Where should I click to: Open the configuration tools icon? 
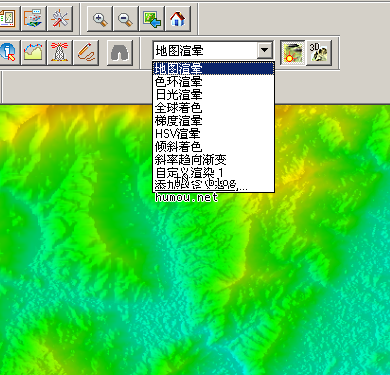pyautogui.click(x=60, y=19)
